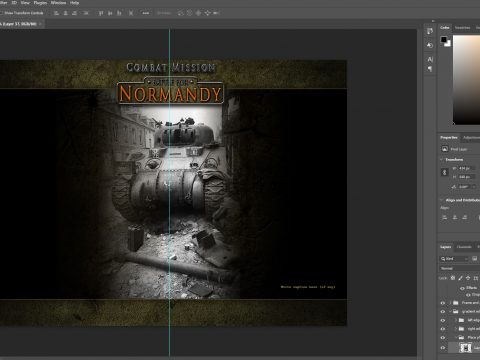
Task: Open the 3D menu
Action: (x=14, y=3)
